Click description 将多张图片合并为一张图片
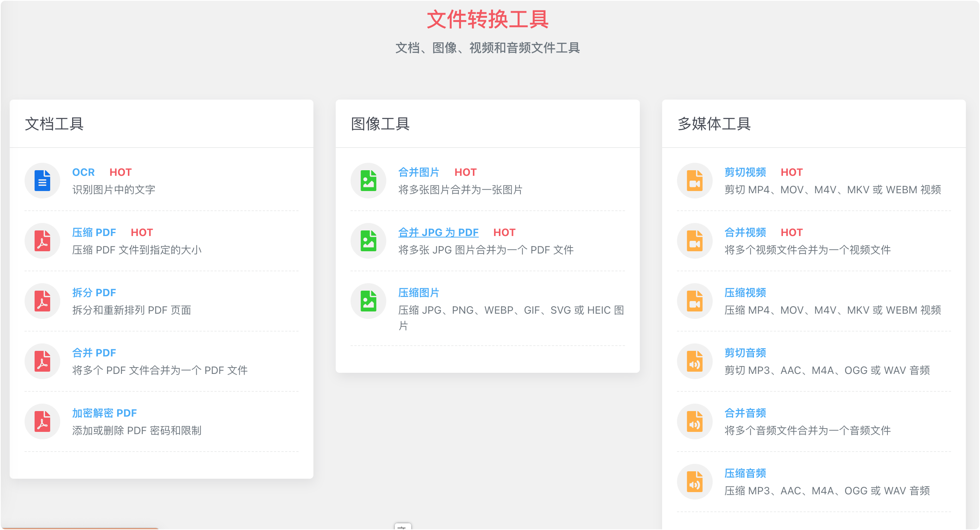Screen dimensions: 980x530 (x=460, y=190)
